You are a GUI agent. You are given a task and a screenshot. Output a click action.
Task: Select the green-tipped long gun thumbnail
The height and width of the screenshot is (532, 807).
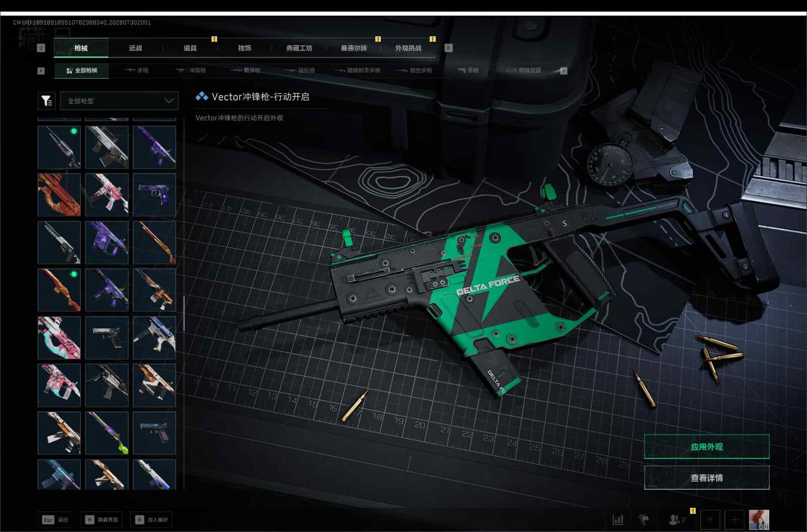[x=107, y=433]
